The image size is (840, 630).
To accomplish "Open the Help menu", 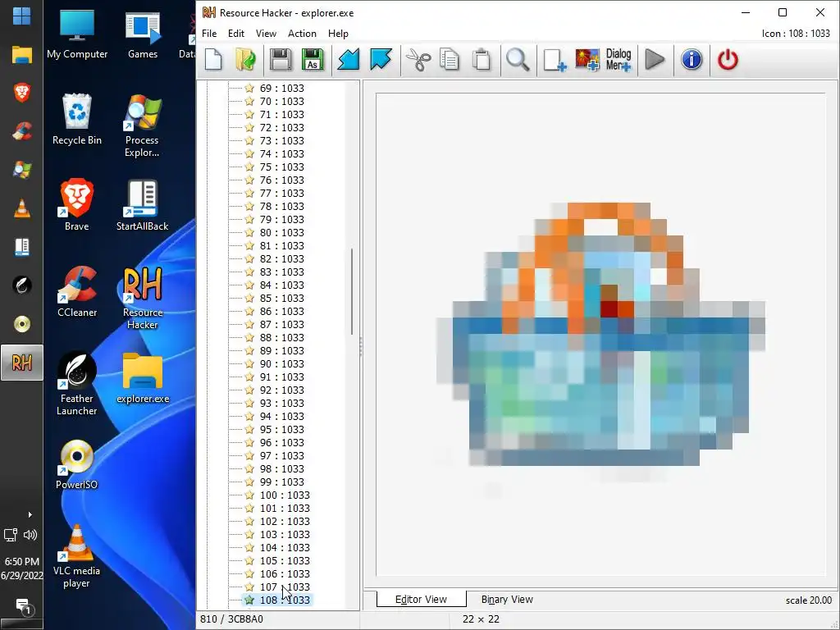I will (338, 33).
